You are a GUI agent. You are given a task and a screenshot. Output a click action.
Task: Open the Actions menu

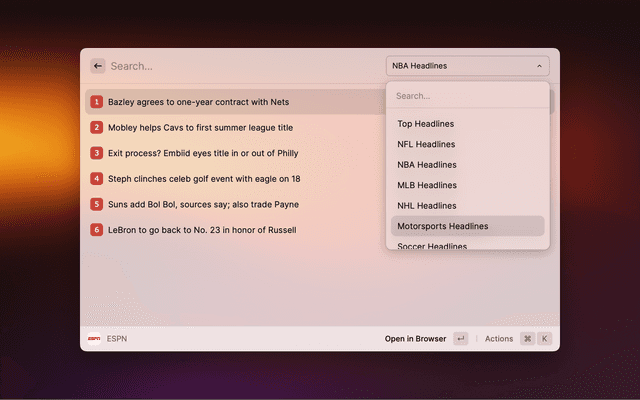click(x=499, y=339)
